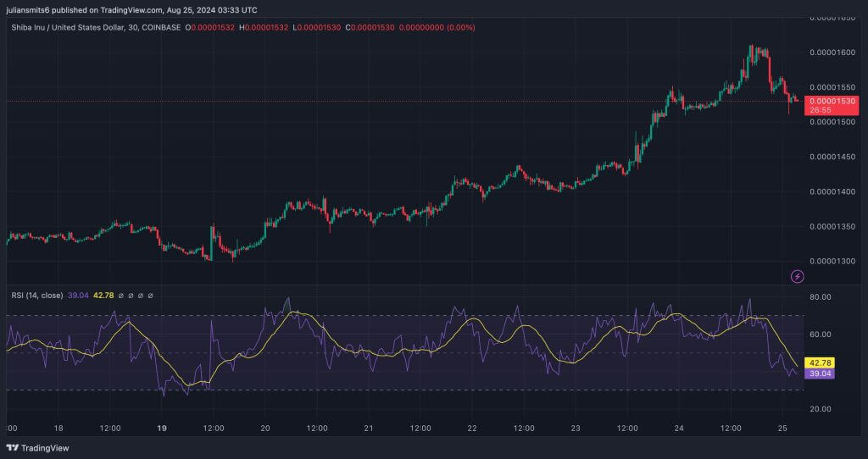
Task: Click the last empty-value symbol in RSI legend
Action: coord(151,296)
